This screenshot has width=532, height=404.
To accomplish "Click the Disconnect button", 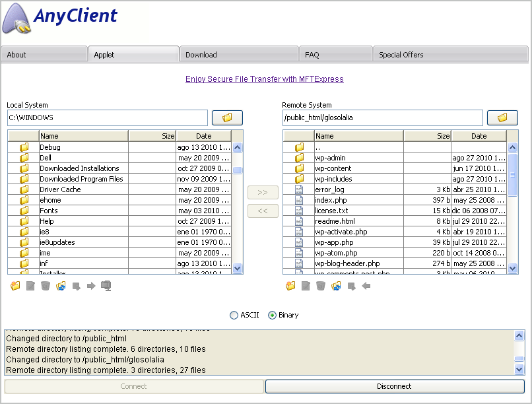I will (394, 386).
